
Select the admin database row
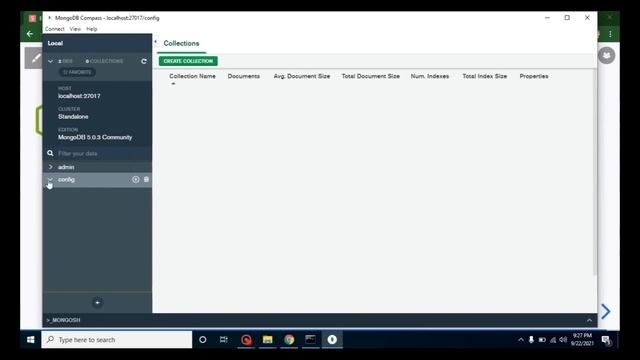[x=97, y=167]
